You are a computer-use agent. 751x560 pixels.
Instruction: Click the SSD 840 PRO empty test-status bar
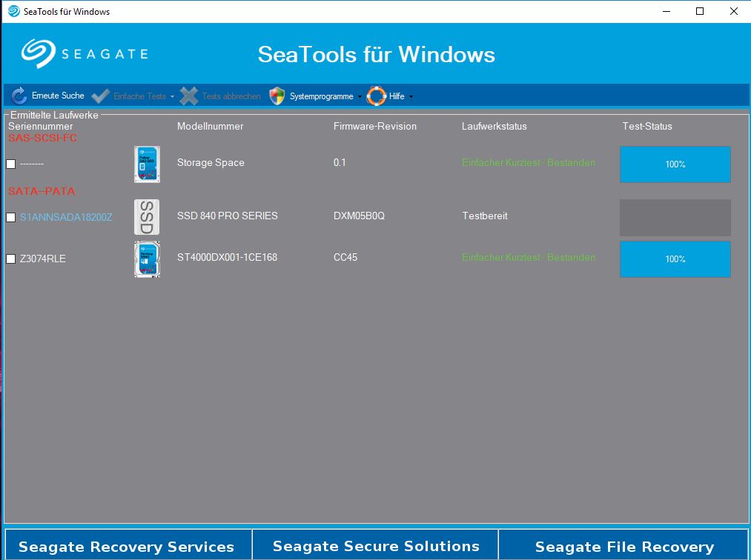click(675, 218)
